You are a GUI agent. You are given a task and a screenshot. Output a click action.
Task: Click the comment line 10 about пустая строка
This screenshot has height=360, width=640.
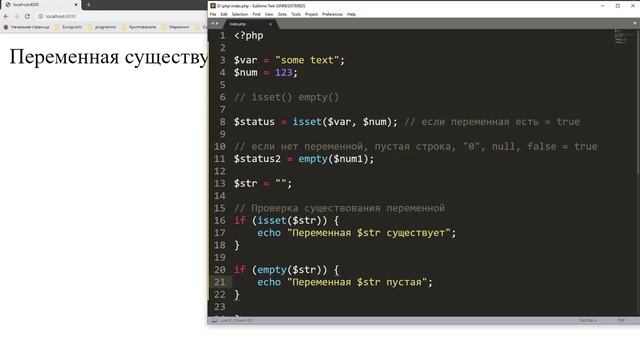416,147
